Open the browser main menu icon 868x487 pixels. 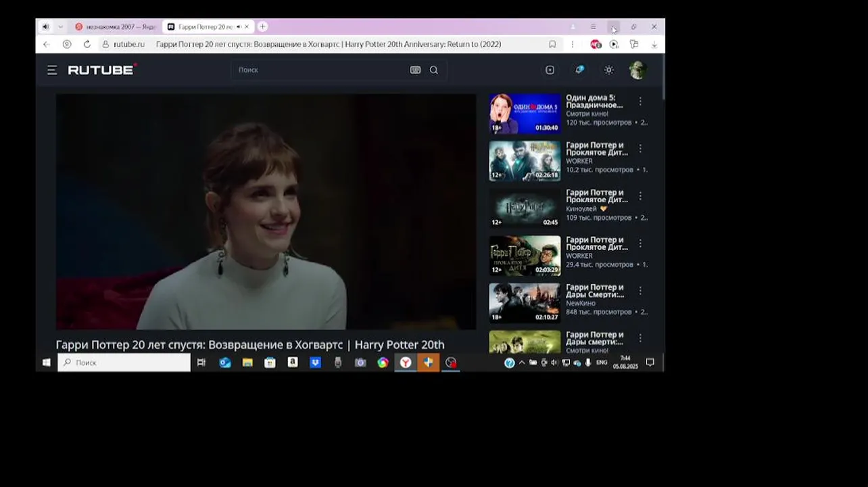point(593,27)
